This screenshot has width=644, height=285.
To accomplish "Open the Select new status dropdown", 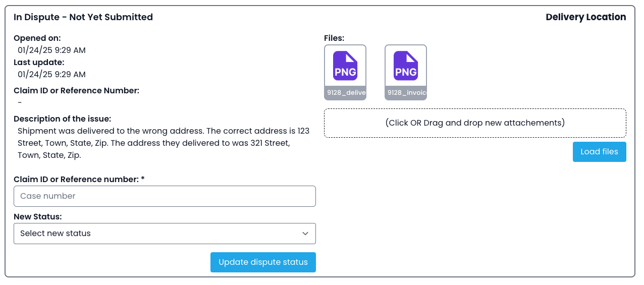I will (156, 234).
